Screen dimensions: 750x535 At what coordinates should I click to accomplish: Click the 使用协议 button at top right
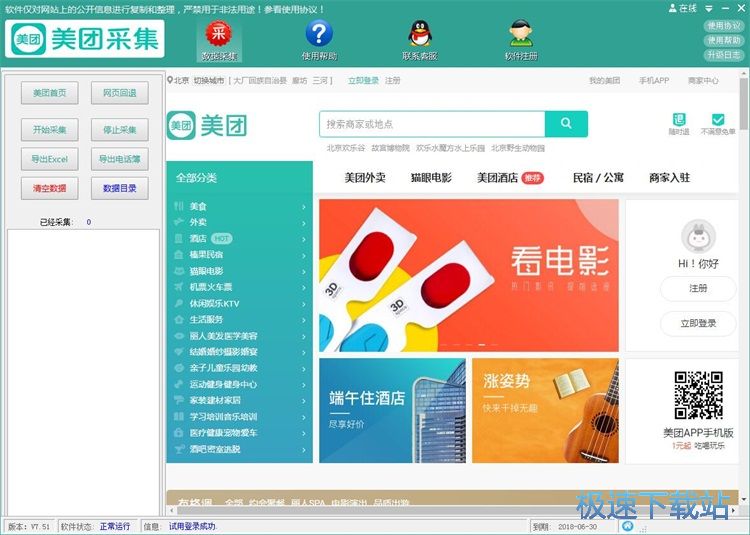pos(723,26)
